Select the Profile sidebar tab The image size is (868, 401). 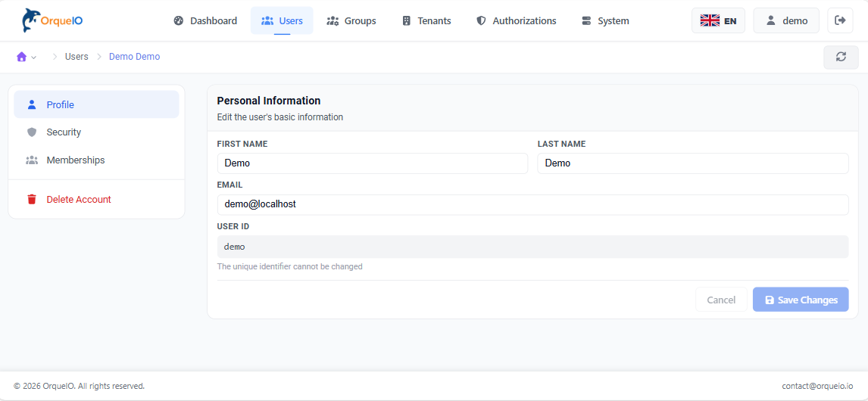(96, 104)
